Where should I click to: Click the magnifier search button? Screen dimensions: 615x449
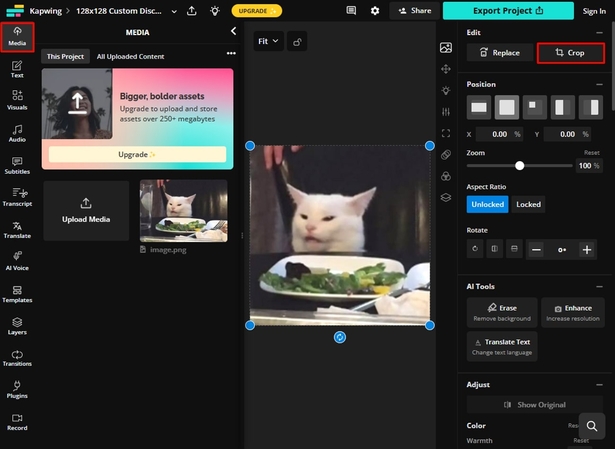pos(592,426)
